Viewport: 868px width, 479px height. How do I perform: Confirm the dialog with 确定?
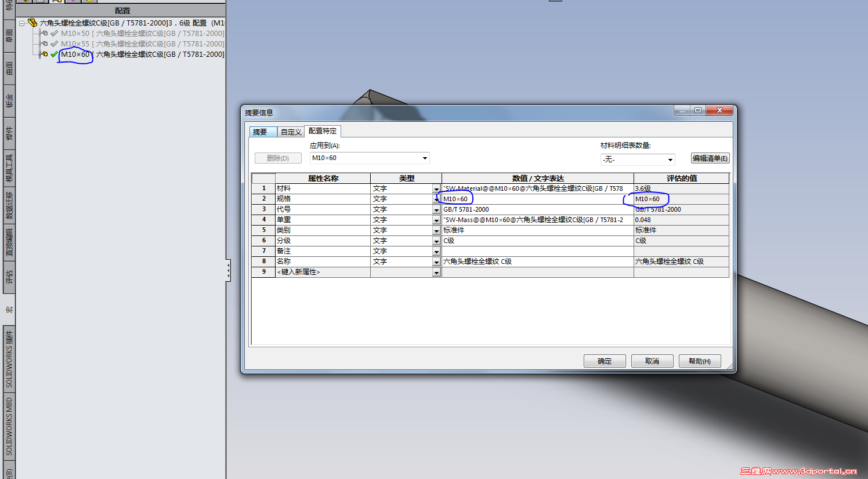605,361
